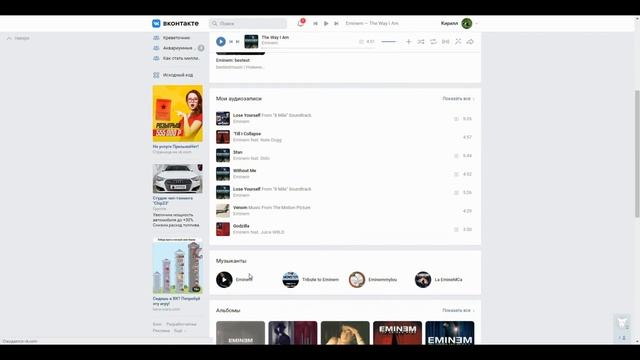Screen dimensions: 640x360
Task: Click Godzilla track cover thumbnail
Action: click(223, 229)
